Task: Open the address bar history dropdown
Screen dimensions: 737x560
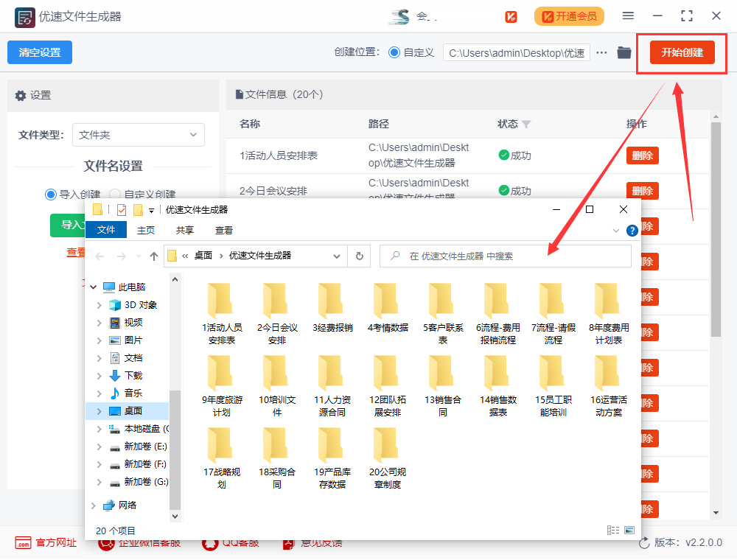Action: [337, 256]
